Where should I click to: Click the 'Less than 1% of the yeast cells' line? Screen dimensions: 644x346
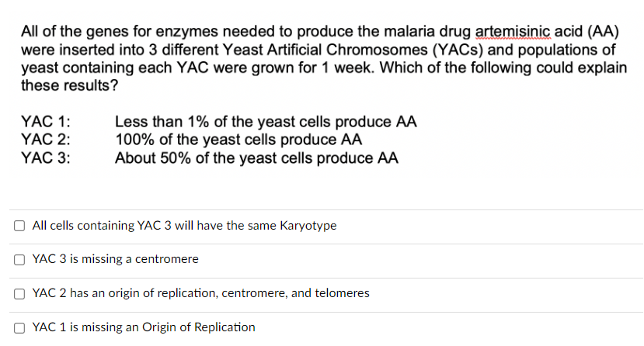pos(266,122)
